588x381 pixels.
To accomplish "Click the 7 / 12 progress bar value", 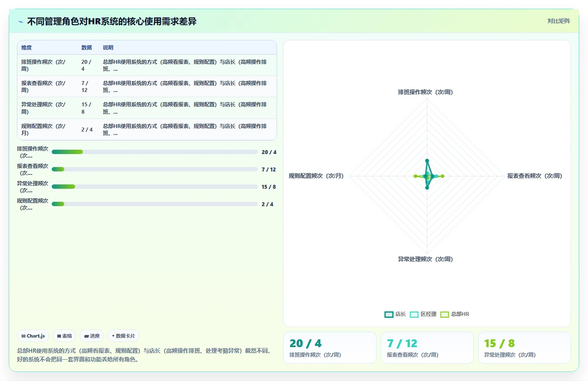I will click(269, 170).
